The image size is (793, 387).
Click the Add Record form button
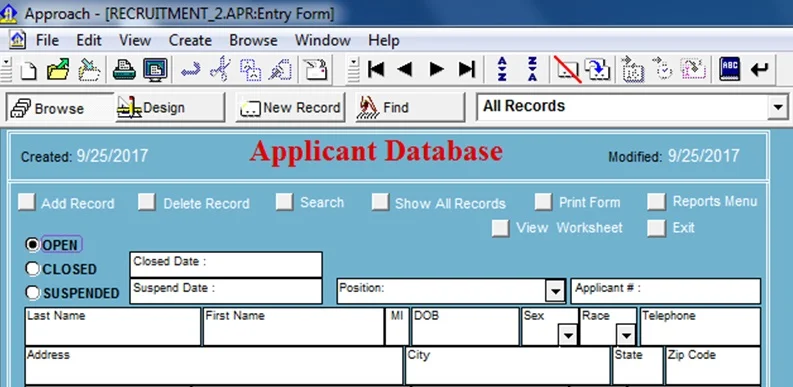point(26,202)
